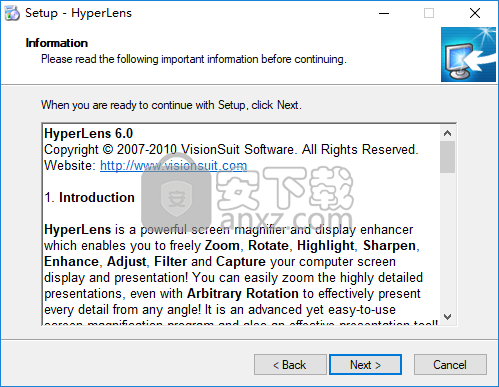Go back with the Back button
This screenshot has height=387, width=499.
(x=290, y=365)
